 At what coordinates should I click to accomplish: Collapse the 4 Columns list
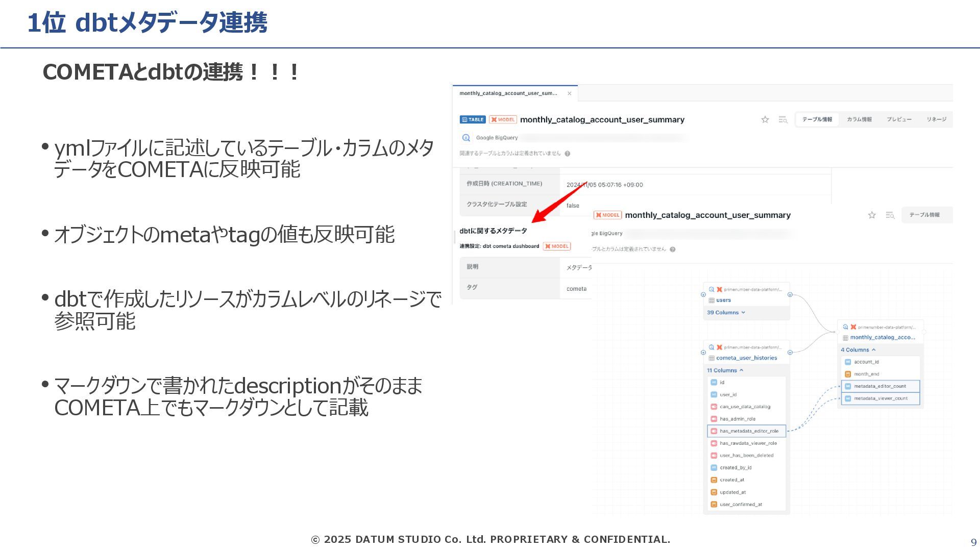point(858,350)
